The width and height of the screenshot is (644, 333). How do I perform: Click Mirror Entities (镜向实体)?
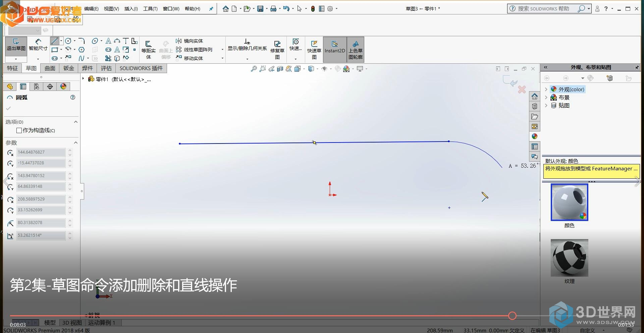tap(190, 41)
